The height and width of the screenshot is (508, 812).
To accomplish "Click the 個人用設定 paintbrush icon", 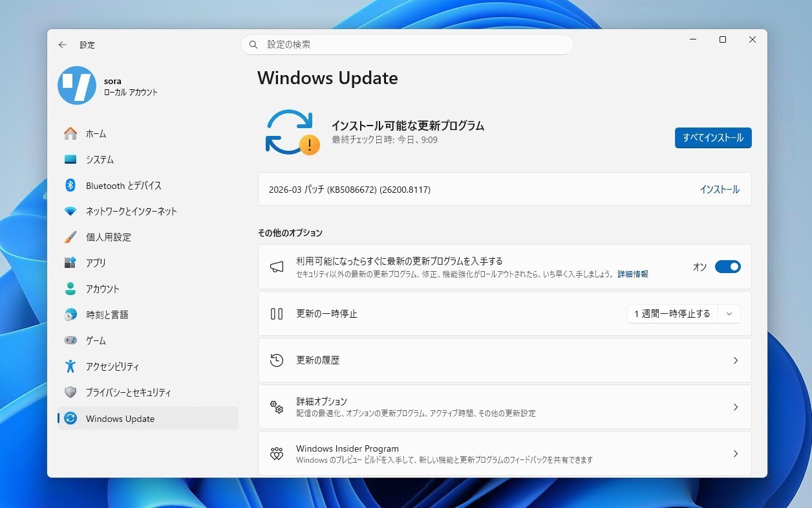I will click(x=70, y=237).
